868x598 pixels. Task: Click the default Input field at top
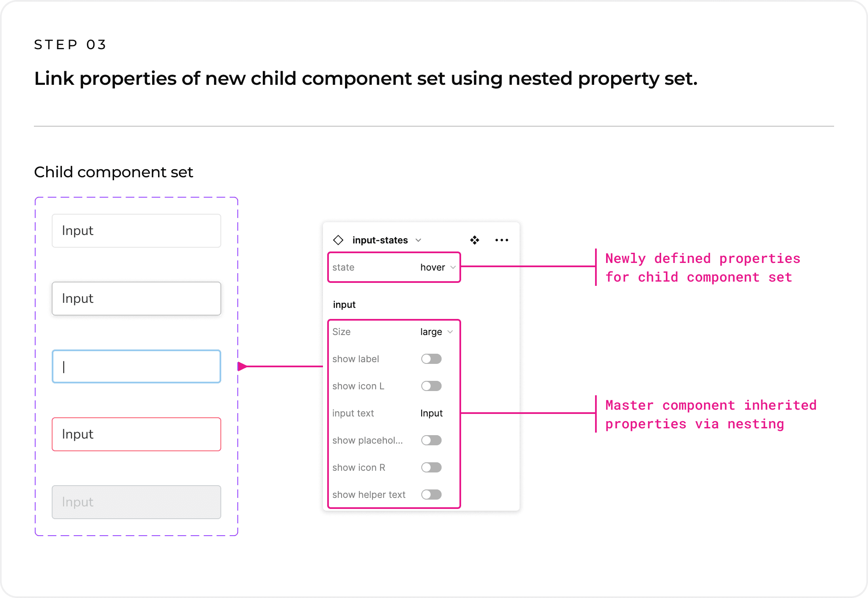pyautogui.click(x=136, y=231)
